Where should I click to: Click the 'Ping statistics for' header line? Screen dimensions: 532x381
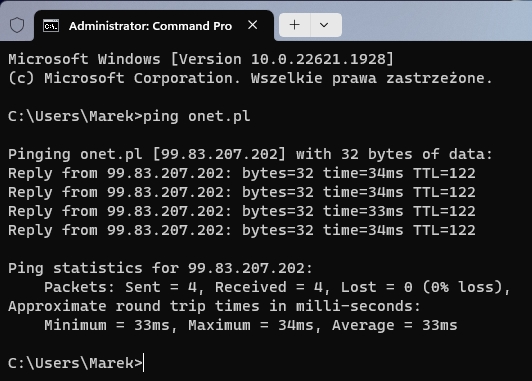[x=160, y=268]
